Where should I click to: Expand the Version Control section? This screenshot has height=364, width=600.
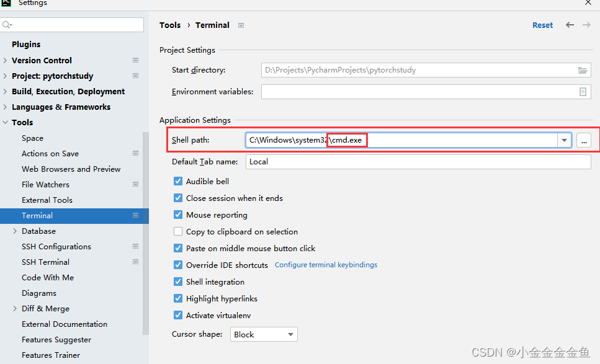click(x=5, y=60)
